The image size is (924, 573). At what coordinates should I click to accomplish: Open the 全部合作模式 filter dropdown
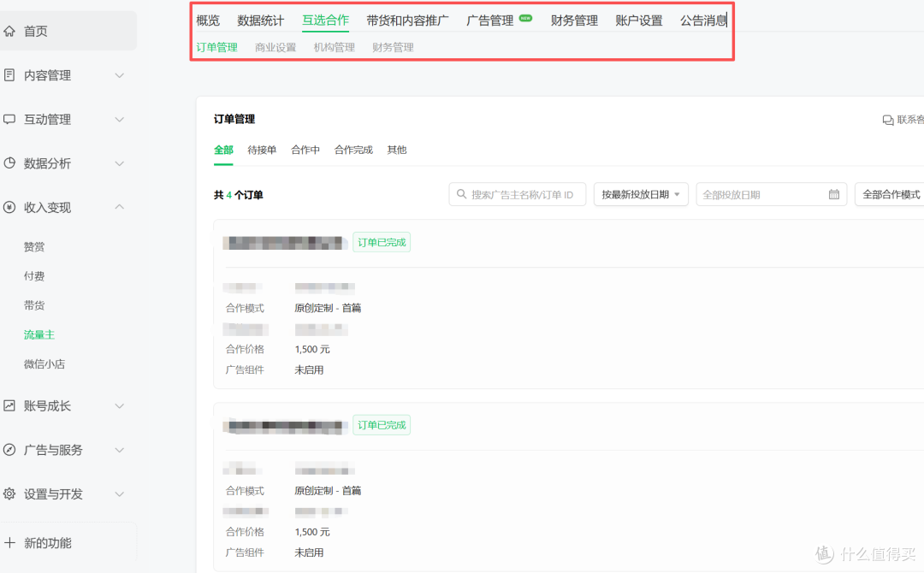tap(890, 194)
